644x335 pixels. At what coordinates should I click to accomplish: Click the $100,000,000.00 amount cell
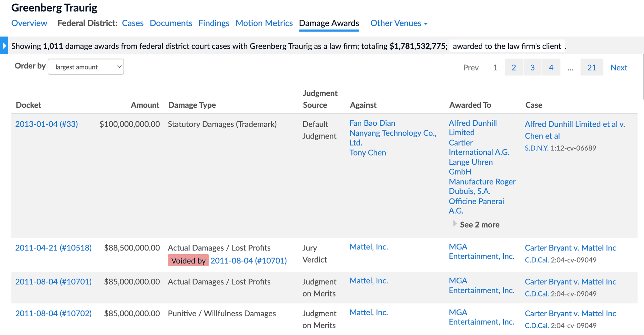pos(129,124)
